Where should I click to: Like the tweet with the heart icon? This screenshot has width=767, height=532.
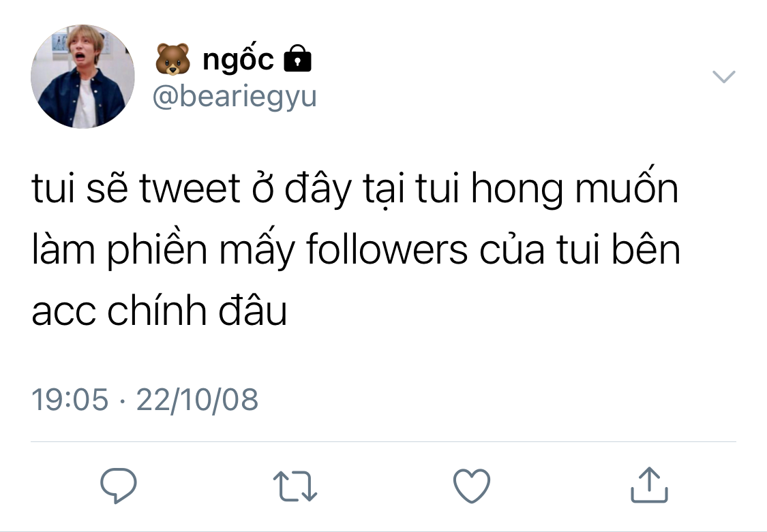tap(472, 486)
